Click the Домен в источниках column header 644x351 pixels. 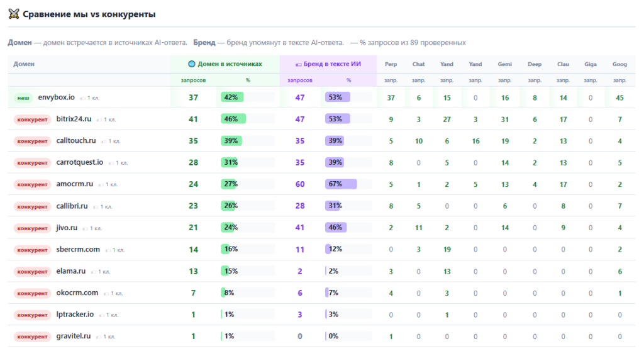225,64
